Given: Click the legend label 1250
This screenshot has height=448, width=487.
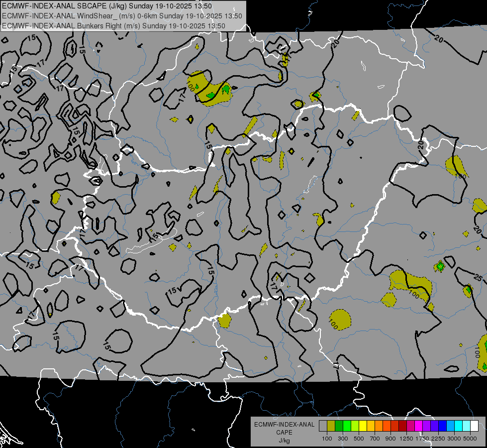Looking at the screenshot, I should [x=406, y=439].
